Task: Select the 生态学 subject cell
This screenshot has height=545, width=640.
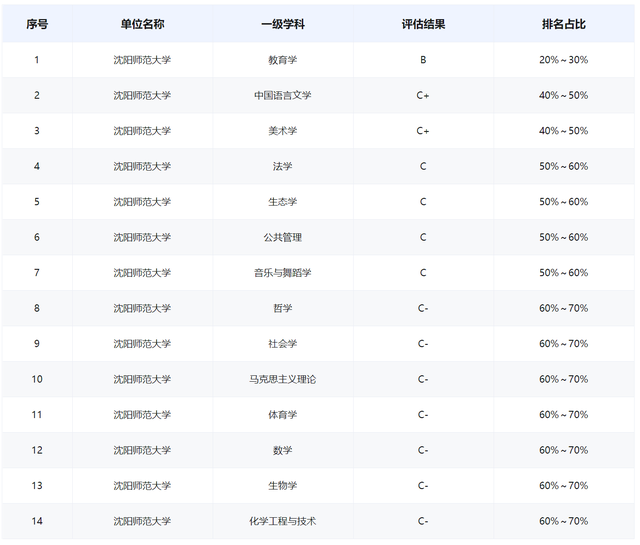Action: pos(283,202)
